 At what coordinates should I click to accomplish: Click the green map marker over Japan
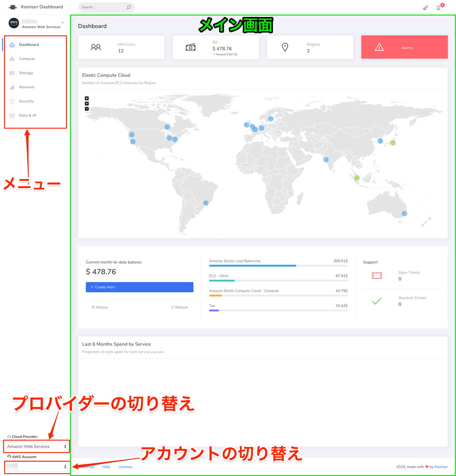(393, 143)
